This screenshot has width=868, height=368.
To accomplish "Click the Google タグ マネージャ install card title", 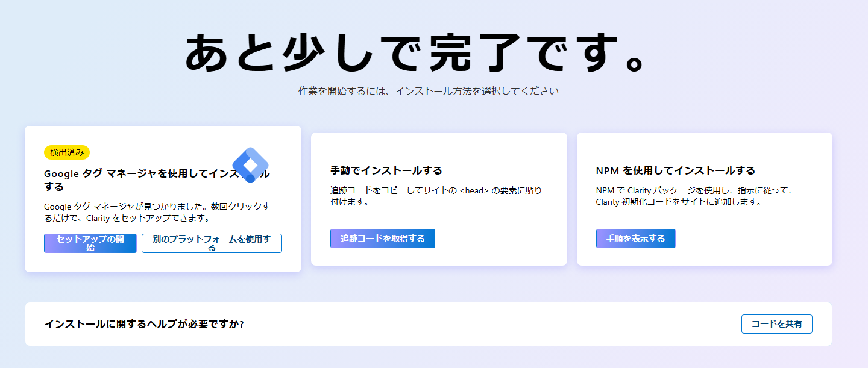I will tap(157, 180).
